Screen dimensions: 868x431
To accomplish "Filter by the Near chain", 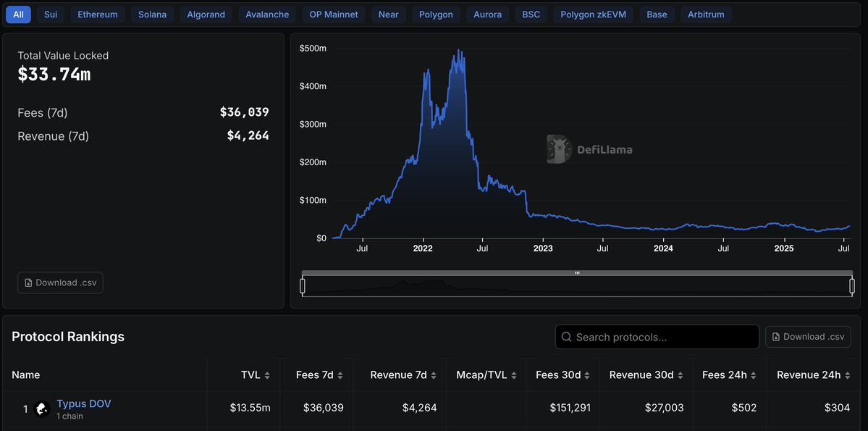I will coord(388,14).
